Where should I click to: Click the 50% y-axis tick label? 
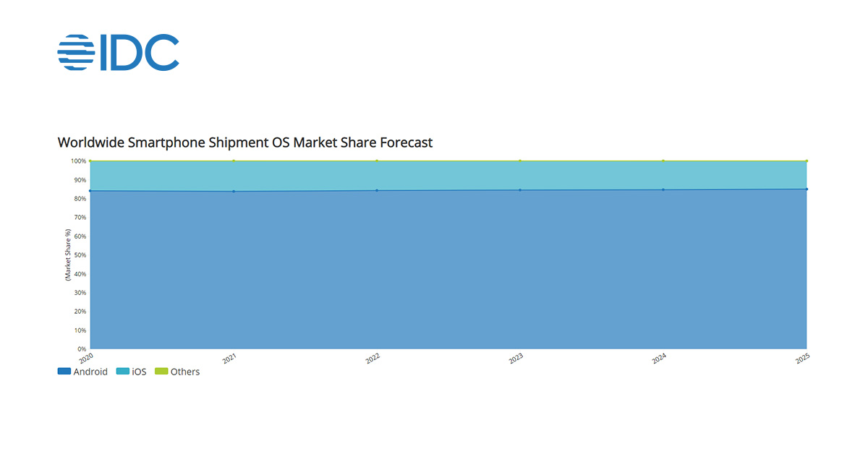point(79,255)
